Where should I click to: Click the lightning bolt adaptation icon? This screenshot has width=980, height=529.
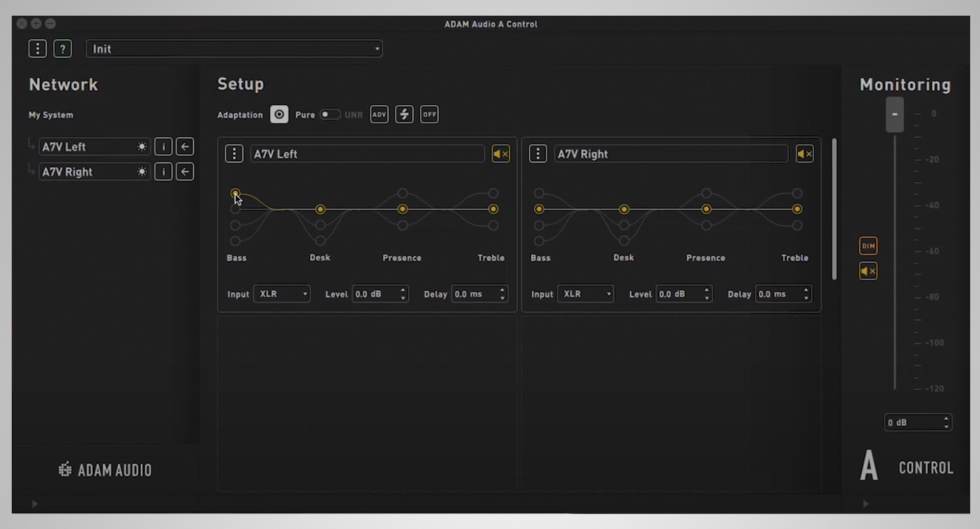click(x=404, y=114)
